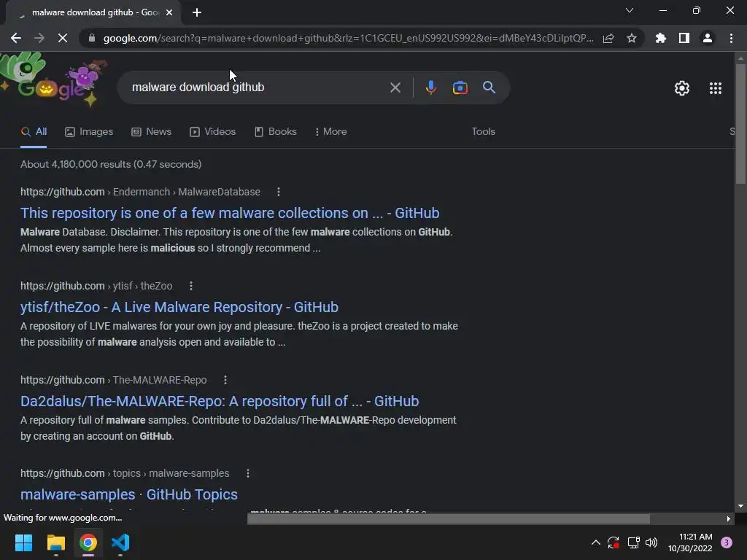747x560 pixels.
Task: Open Da2dalus/The-MALWARE-Repo result link
Action: coord(220,402)
